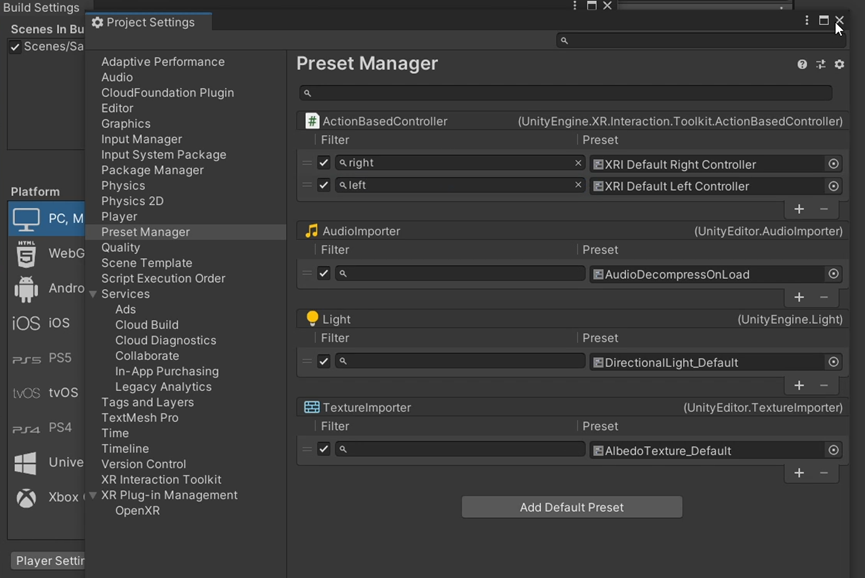Viewport: 865px width, 578px height.
Task: Select the Universal Windows platform icon
Action: [x=25, y=463]
